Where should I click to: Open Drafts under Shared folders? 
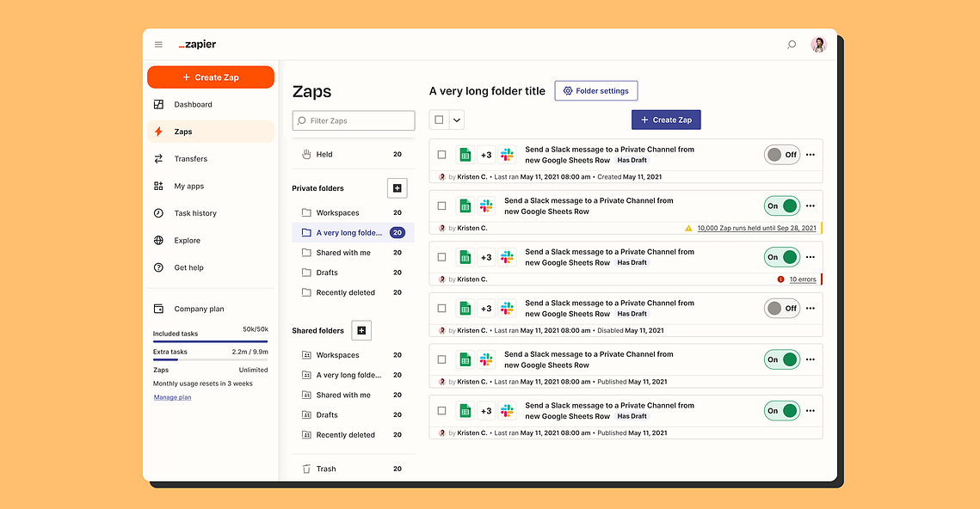[353, 415]
